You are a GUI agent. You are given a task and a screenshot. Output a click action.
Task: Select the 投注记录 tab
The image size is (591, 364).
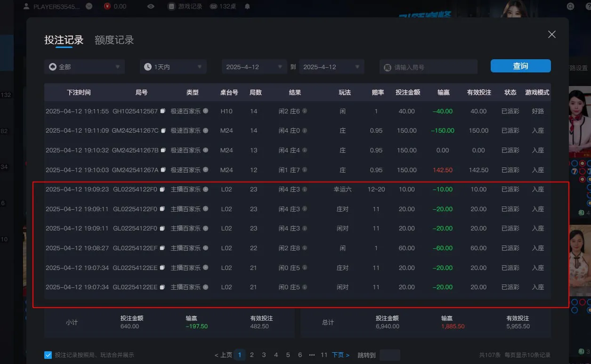coord(64,40)
